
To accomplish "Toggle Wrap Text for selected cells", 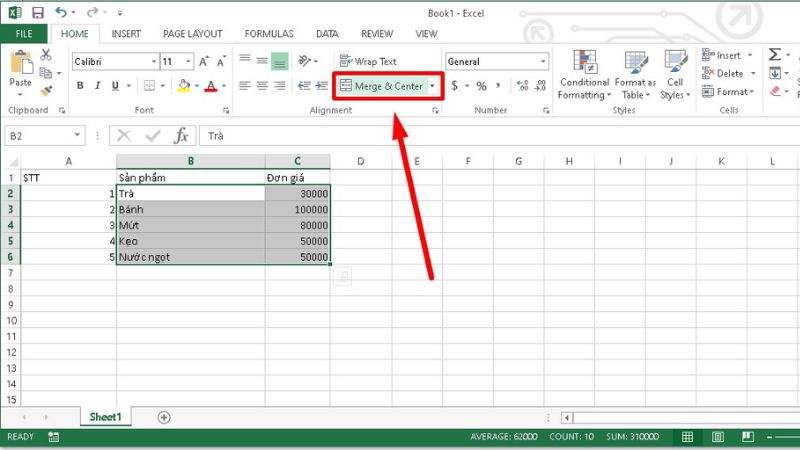I will point(368,61).
